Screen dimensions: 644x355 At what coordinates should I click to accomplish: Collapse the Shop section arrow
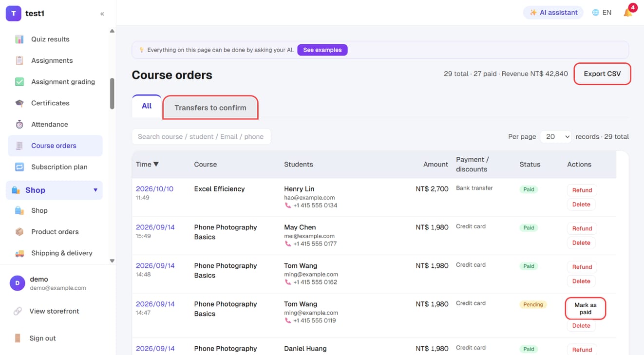pos(95,190)
